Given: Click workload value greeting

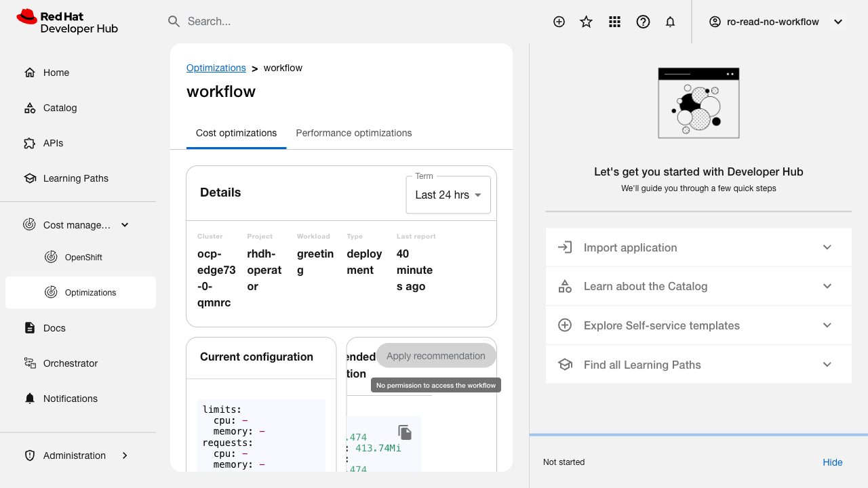Looking at the screenshot, I should click(x=315, y=262).
